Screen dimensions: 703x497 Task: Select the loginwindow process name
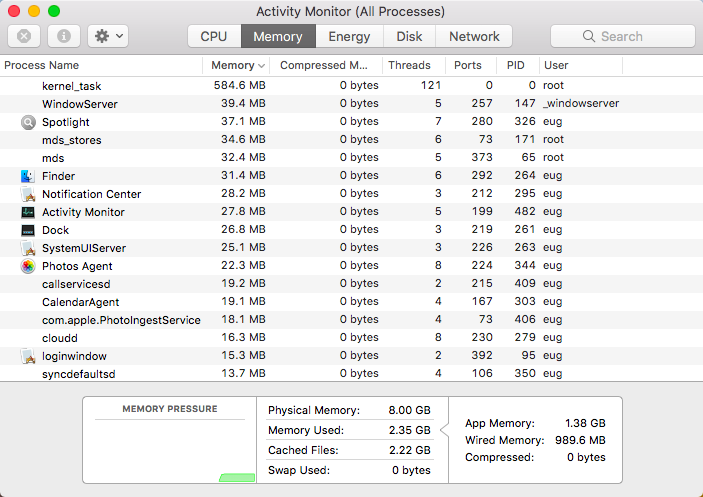(x=74, y=356)
